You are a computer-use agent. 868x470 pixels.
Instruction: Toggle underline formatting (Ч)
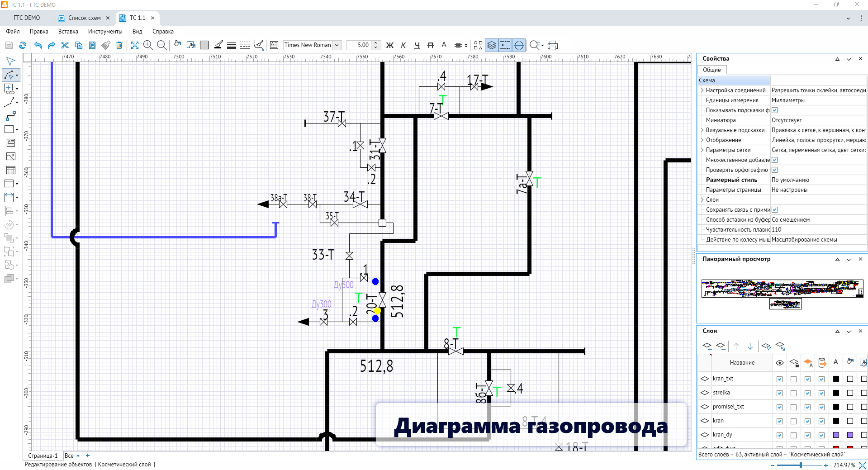pos(417,45)
